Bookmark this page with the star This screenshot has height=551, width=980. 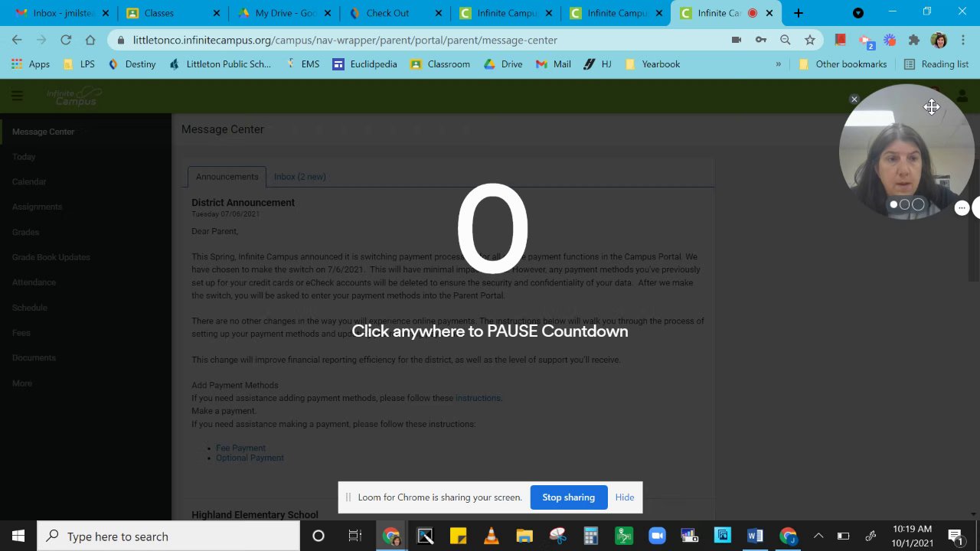[x=810, y=40]
